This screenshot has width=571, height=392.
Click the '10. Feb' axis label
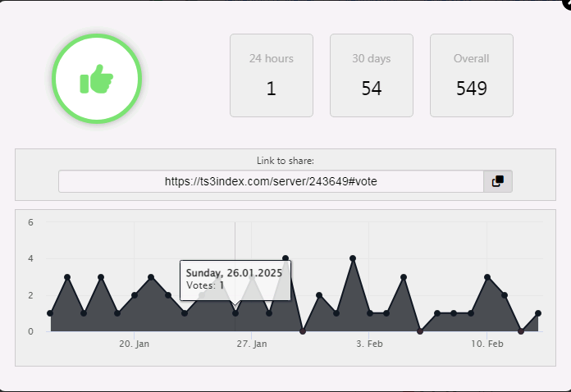tap(486, 344)
